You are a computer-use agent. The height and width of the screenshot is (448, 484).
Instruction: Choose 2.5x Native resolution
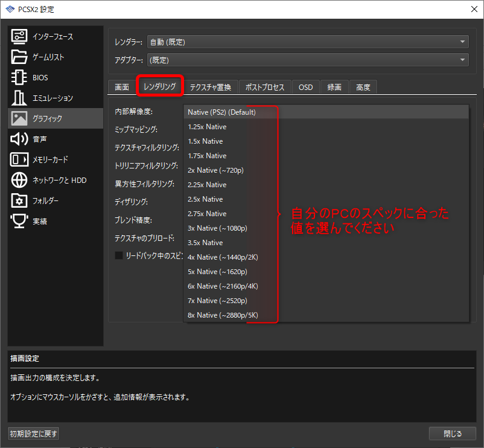(326, 199)
